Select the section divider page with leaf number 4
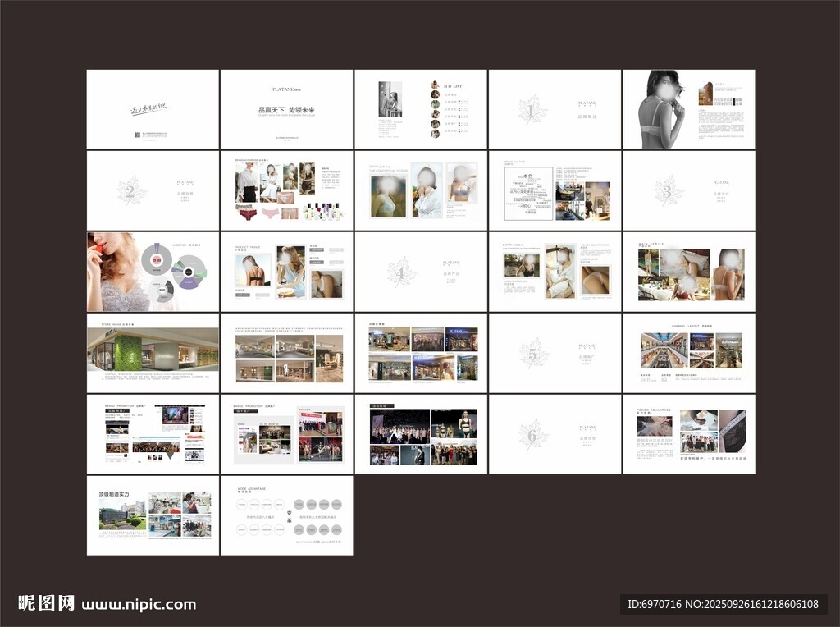The height and width of the screenshot is (627, 840). tap(421, 272)
